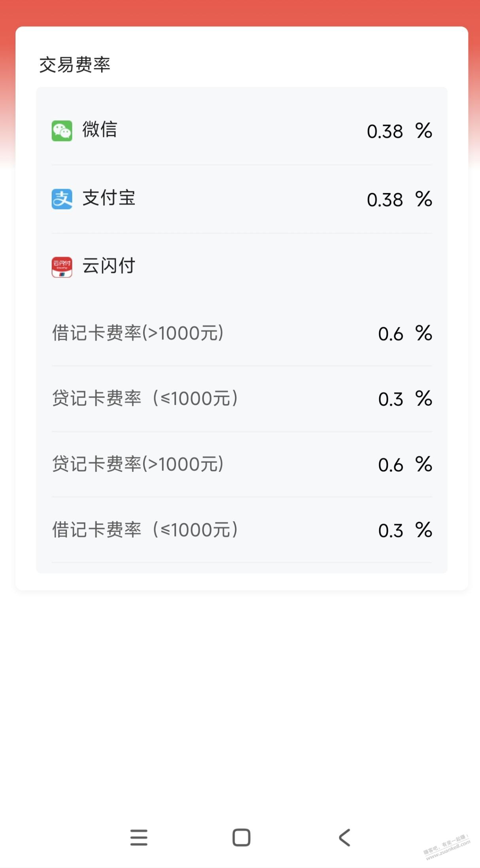The width and height of the screenshot is (480, 868).
Task: Click the 贷记卡费率(≤1000元) 0.3 value
Action: tap(391, 399)
